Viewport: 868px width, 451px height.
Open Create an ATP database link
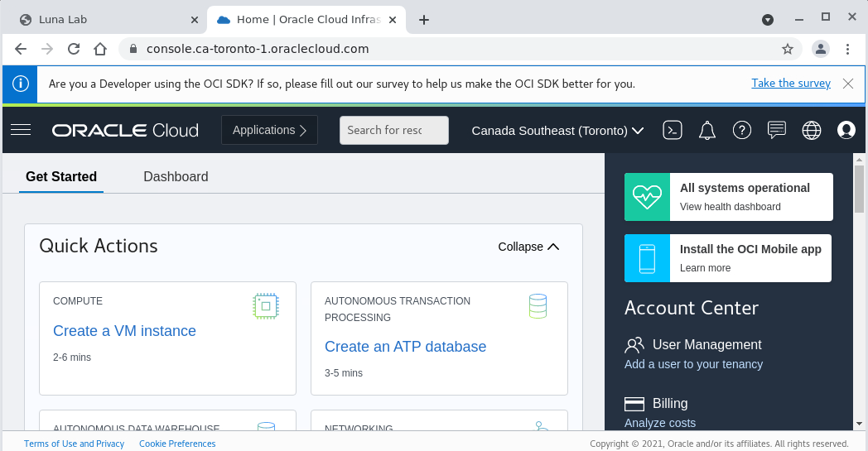[405, 347]
